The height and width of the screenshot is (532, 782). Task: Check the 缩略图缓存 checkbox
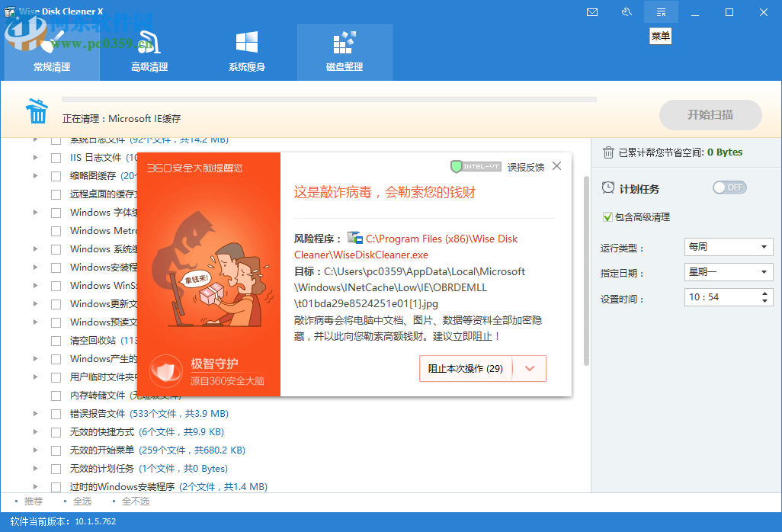coord(56,177)
